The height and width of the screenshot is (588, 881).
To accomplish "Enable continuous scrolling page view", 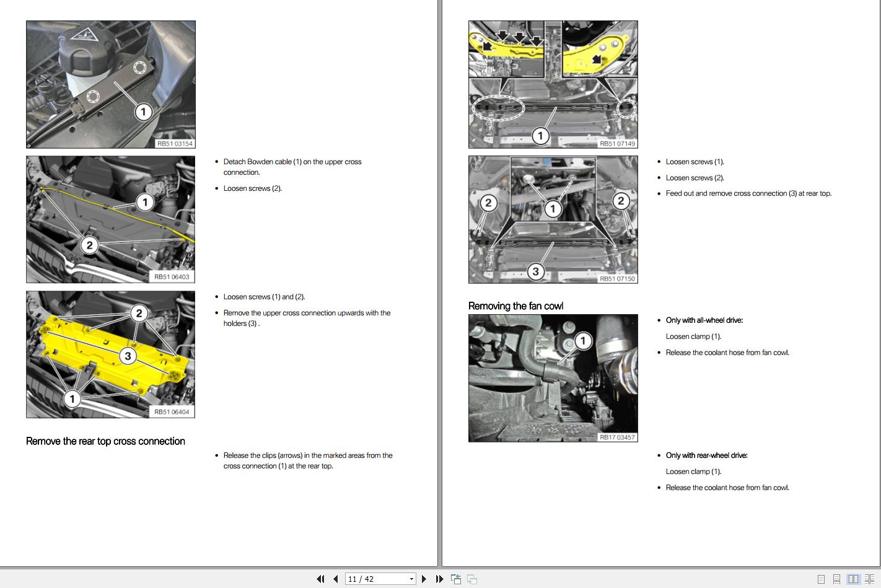I will (x=836, y=579).
